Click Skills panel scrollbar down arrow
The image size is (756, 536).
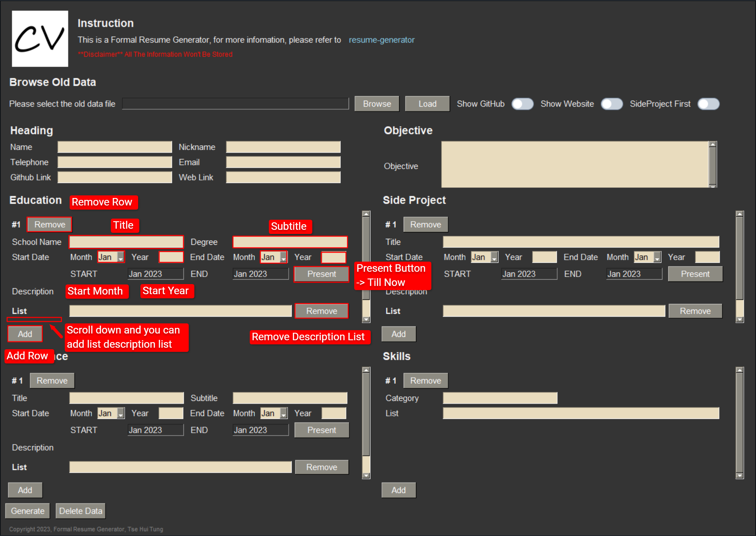tap(739, 476)
